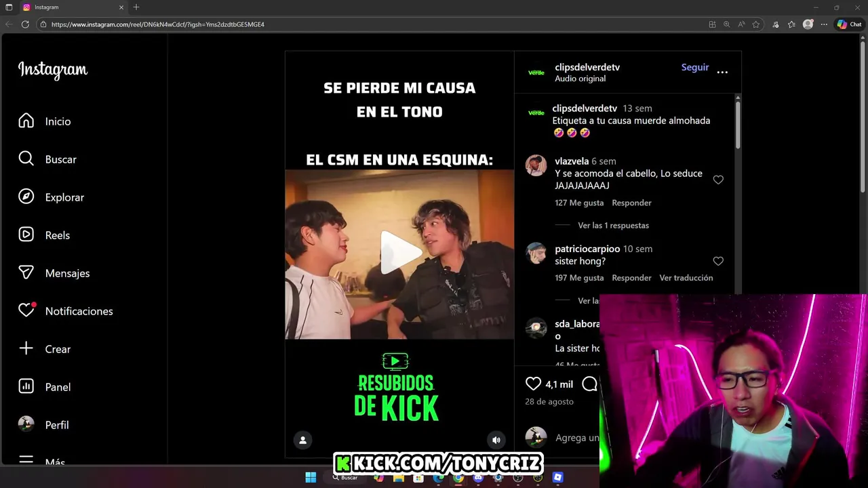Open browser profile avatar
Screen dimensions: 868x488
click(x=808, y=24)
